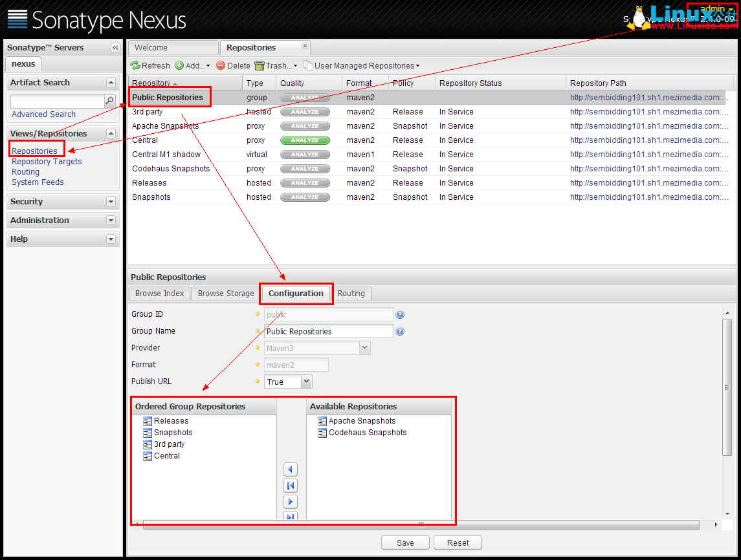Click the Delete repository icon
Image resolution: width=741 pixels, height=560 pixels.
click(221, 65)
